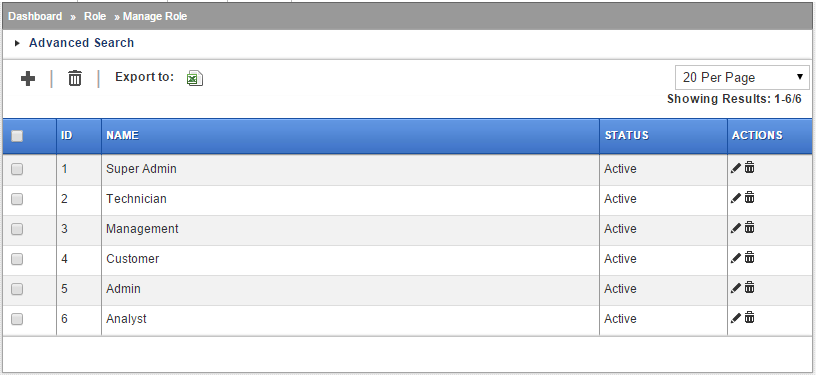Open the Role breadcrumb link
The height and width of the screenshot is (375, 816).
95,16
